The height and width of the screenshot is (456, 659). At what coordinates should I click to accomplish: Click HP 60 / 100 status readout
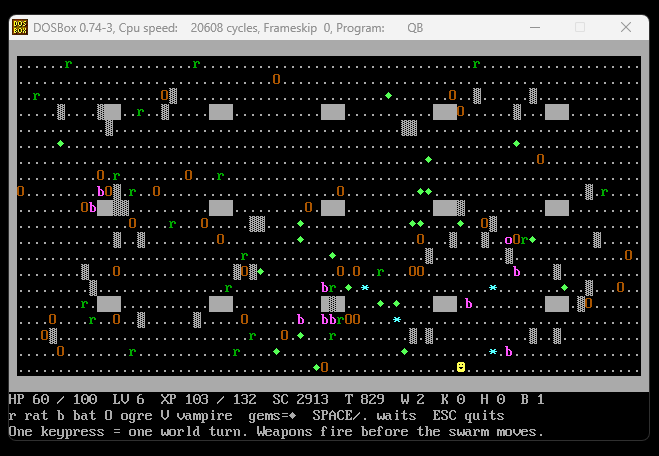[53, 399]
